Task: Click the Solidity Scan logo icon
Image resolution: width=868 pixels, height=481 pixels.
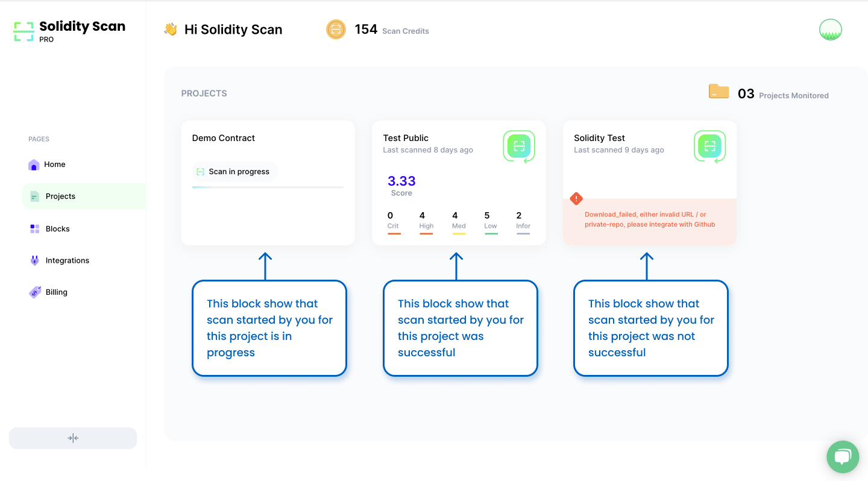Action: [24, 31]
